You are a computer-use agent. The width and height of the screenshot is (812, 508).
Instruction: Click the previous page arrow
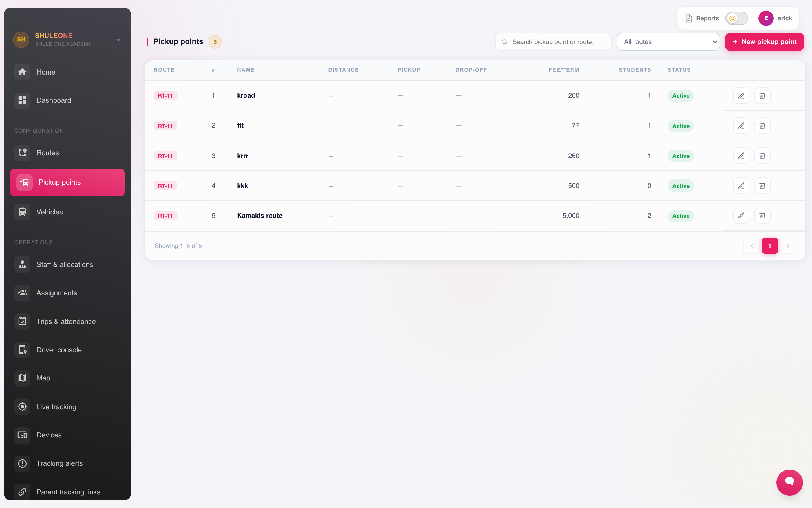751,246
